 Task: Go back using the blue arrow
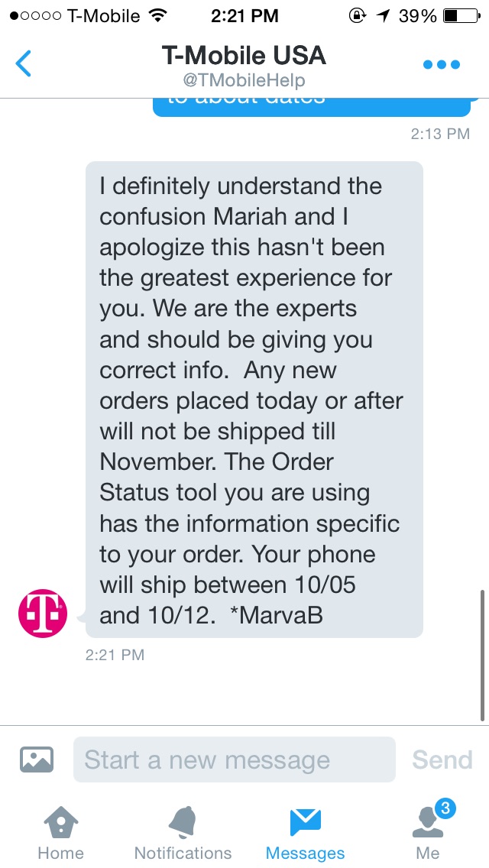pyautogui.click(x=24, y=63)
